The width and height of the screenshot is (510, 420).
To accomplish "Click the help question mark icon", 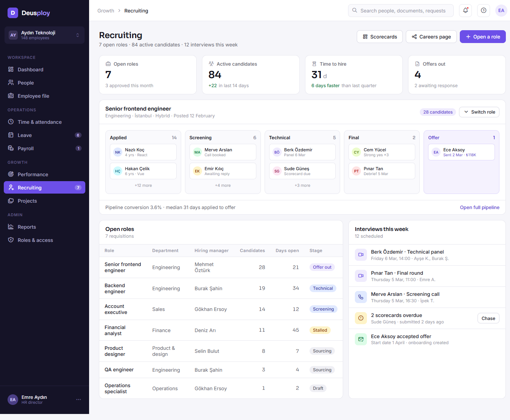I will pyautogui.click(x=484, y=11).
